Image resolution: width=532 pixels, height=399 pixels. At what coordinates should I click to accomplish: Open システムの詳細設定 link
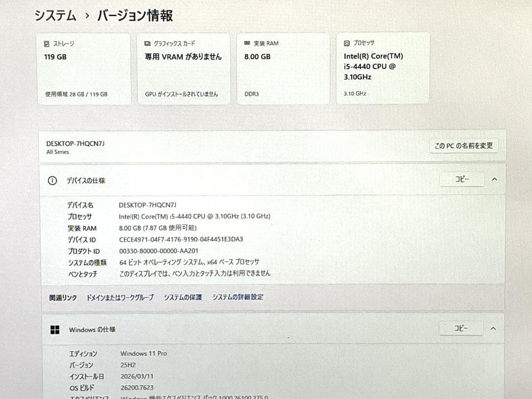pyautogui.click(x=238, y=297)
